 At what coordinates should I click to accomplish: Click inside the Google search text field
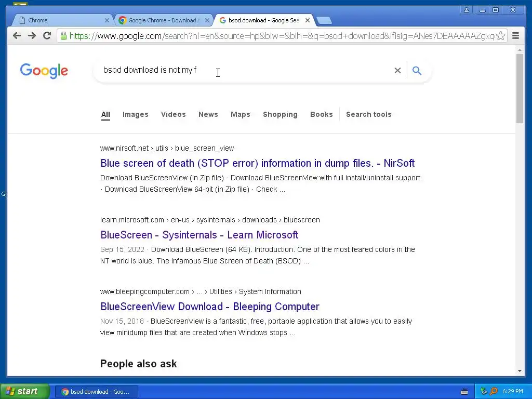coord(244,70)
